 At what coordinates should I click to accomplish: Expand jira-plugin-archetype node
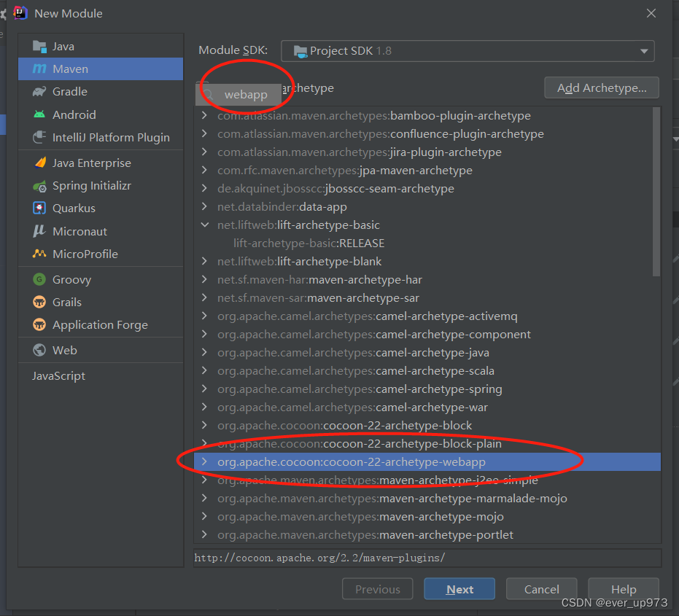204,152
